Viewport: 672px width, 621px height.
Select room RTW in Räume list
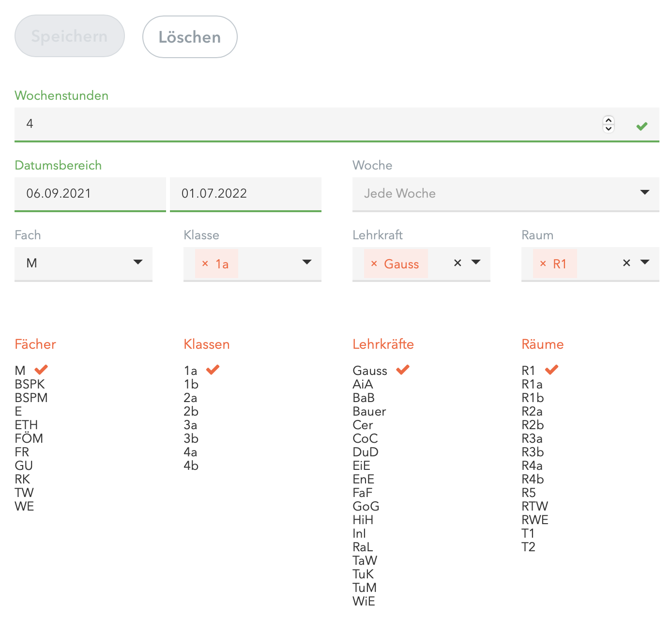[535, 506]
